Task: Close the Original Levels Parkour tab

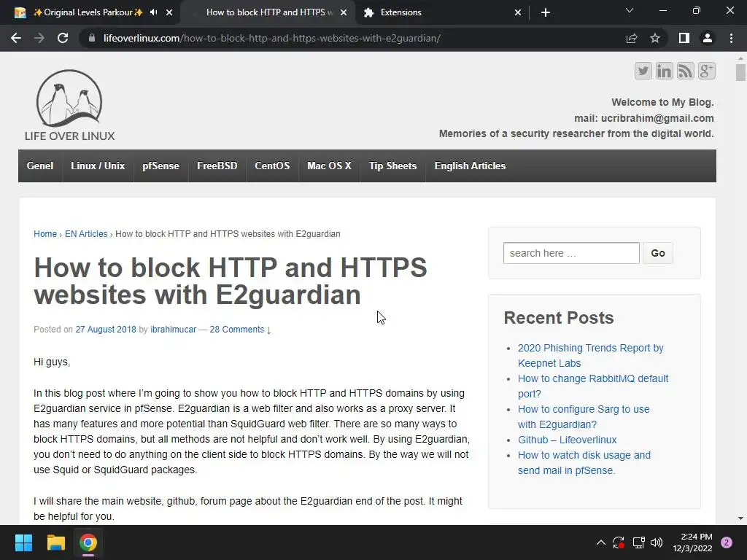Action: [169, 12]
